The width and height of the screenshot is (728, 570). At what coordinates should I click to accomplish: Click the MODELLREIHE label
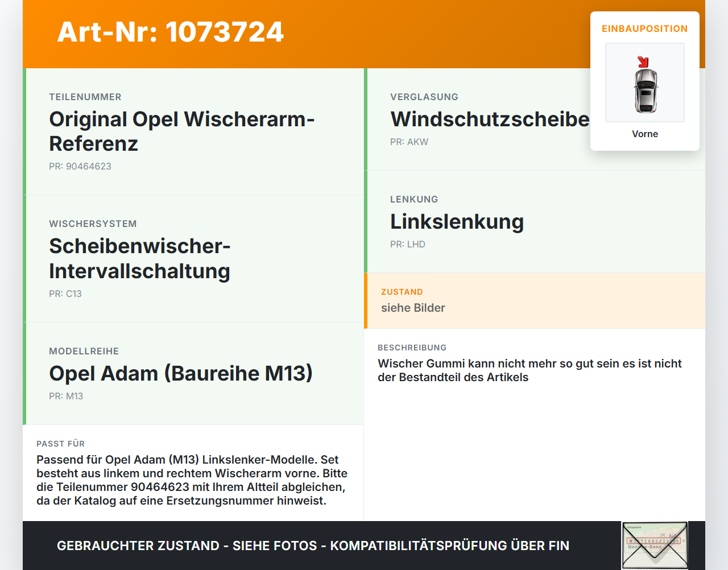click(x=84, y=351)
